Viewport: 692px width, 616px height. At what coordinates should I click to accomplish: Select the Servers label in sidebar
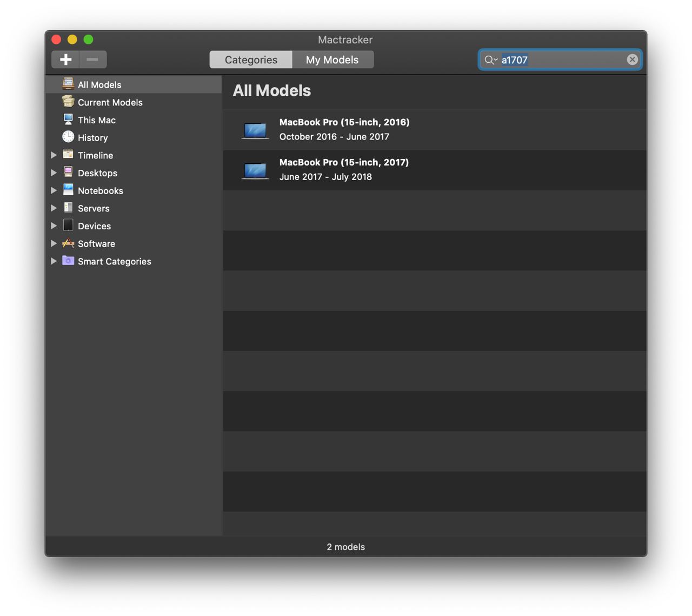(x=94, y=208)
